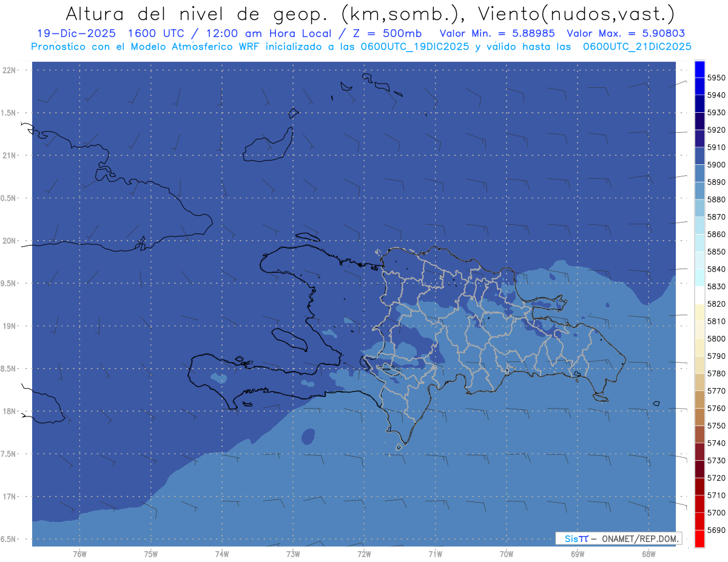
Task: Click the '5930' colorbar value
Action: [716, 113]
